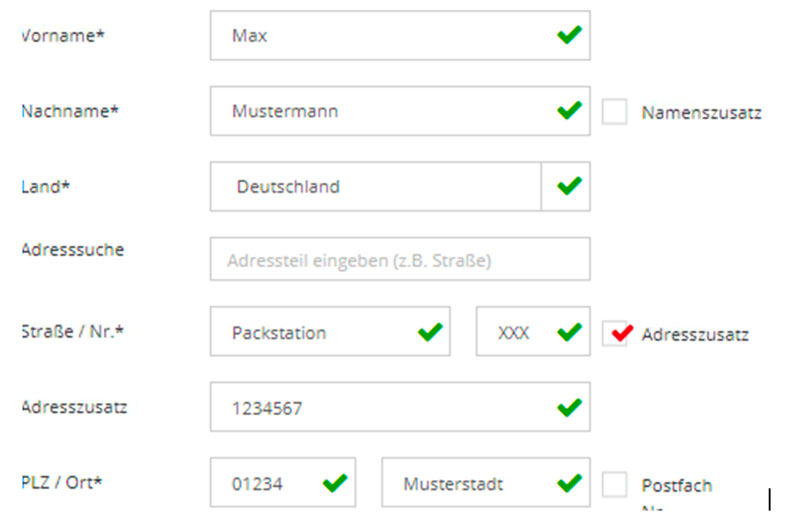Click the PLZ field containing 01234
Viewport: 800px width, 515px height.
pos(265,484)
